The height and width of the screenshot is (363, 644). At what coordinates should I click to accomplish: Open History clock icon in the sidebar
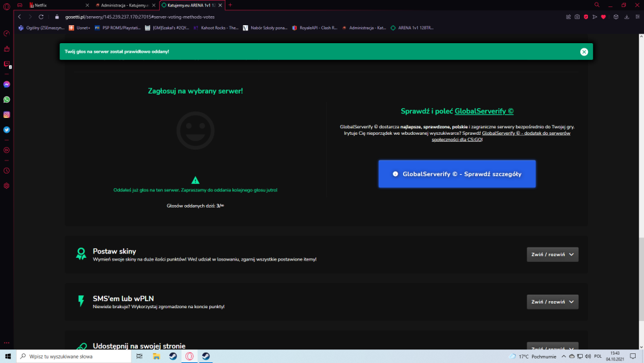click(6, 171)
